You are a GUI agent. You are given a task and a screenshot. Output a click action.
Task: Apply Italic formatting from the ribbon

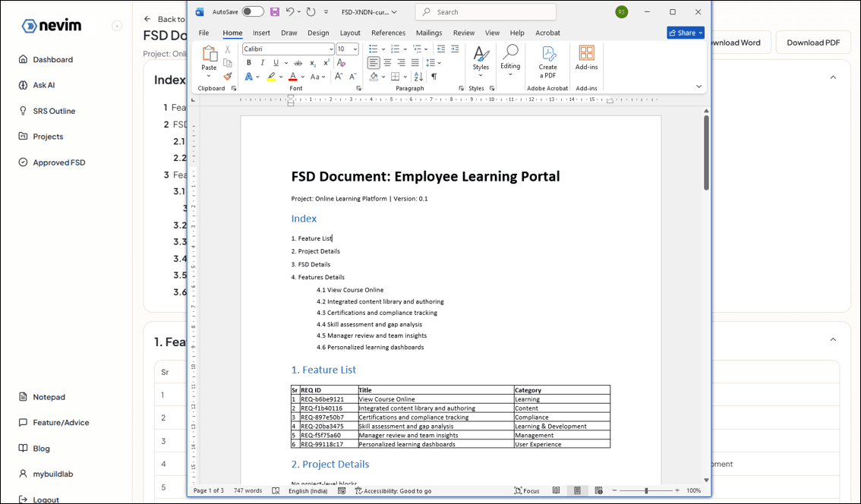pos(262,63)
